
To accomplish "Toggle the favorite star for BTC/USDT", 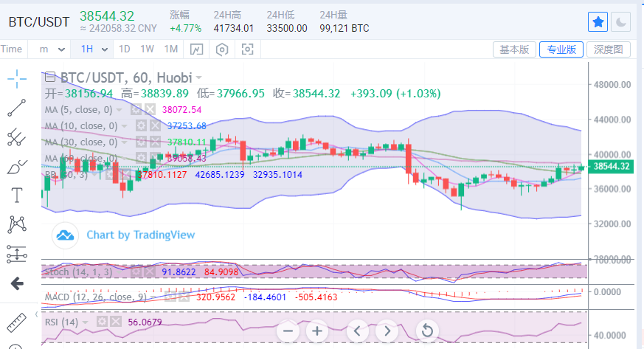I will pyautogui.click(x=598, y=22).
